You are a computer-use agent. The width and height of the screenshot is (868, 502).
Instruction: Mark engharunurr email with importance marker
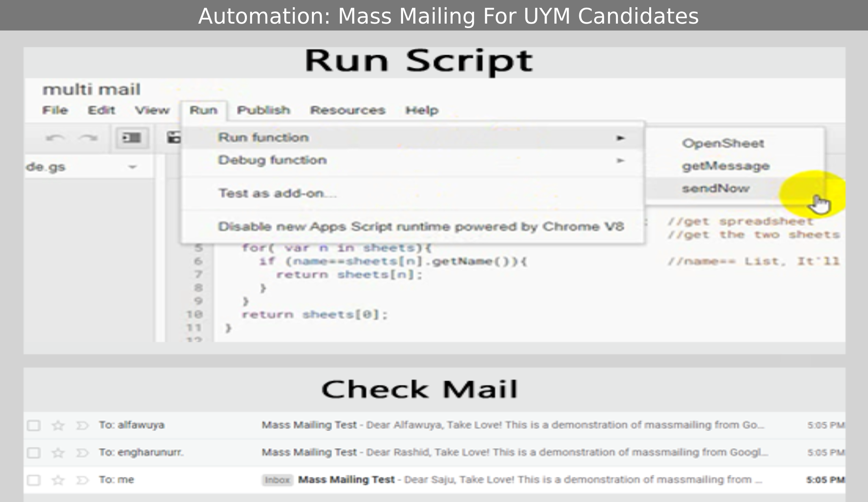[x=82, y=452]
